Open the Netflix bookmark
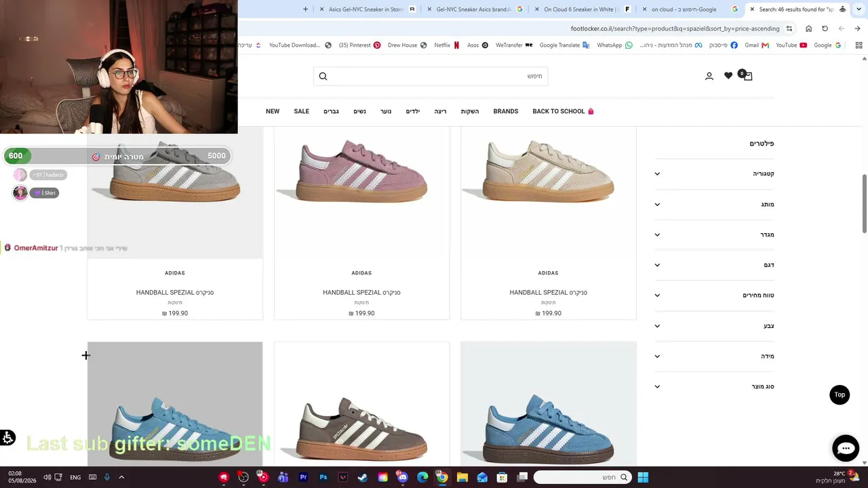This screenshot has width=868, height=488. [x=447, y=45]
